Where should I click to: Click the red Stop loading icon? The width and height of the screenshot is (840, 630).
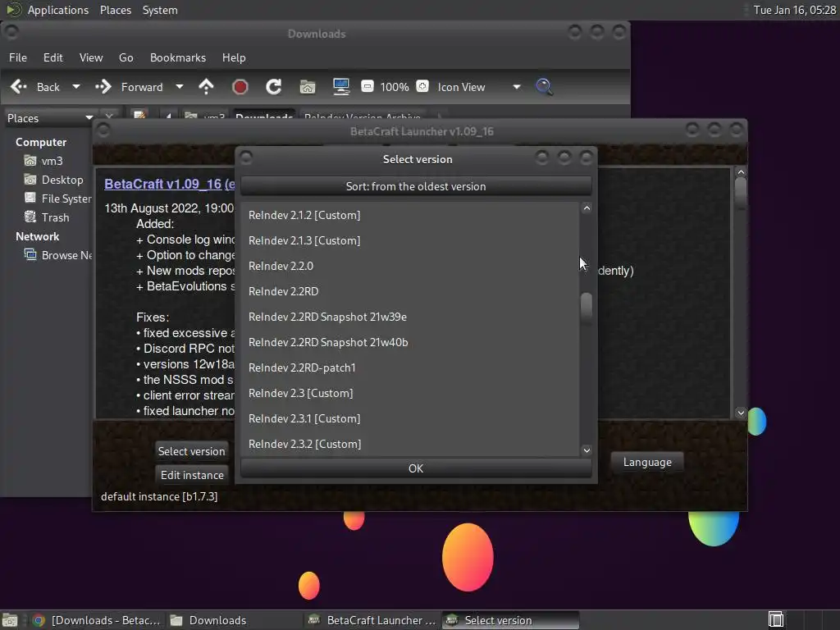tap(240, 87)
